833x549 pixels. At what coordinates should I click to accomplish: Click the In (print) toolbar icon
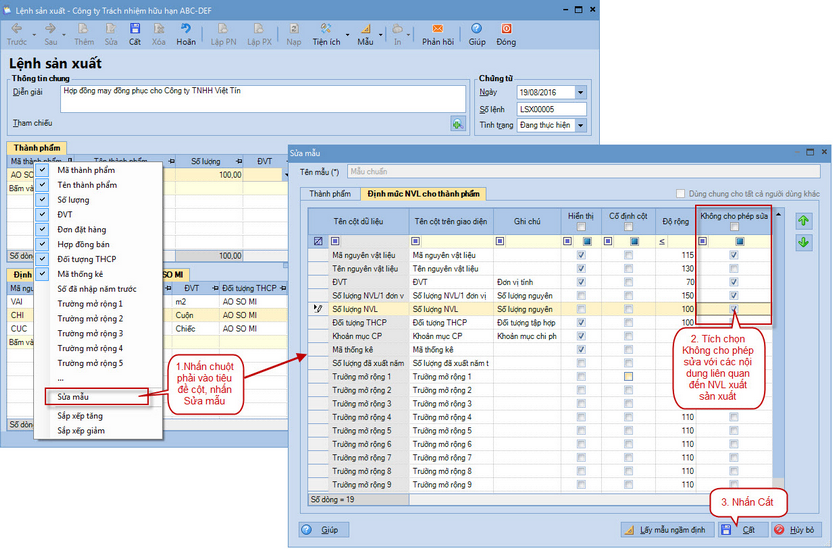397,29
